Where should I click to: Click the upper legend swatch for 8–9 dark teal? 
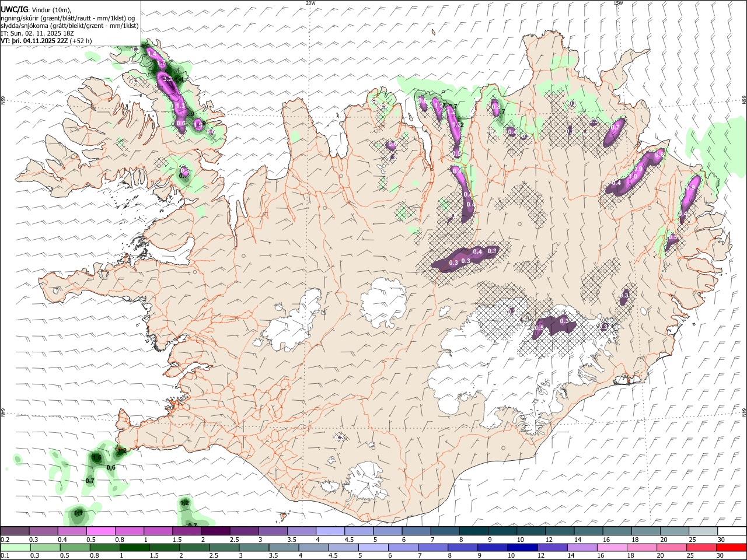474,531
